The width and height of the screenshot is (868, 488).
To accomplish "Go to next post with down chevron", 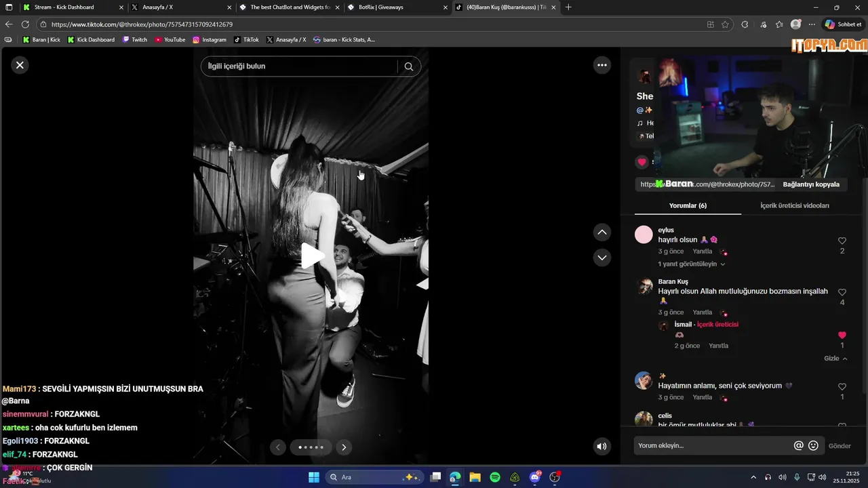I will point(601,258).
